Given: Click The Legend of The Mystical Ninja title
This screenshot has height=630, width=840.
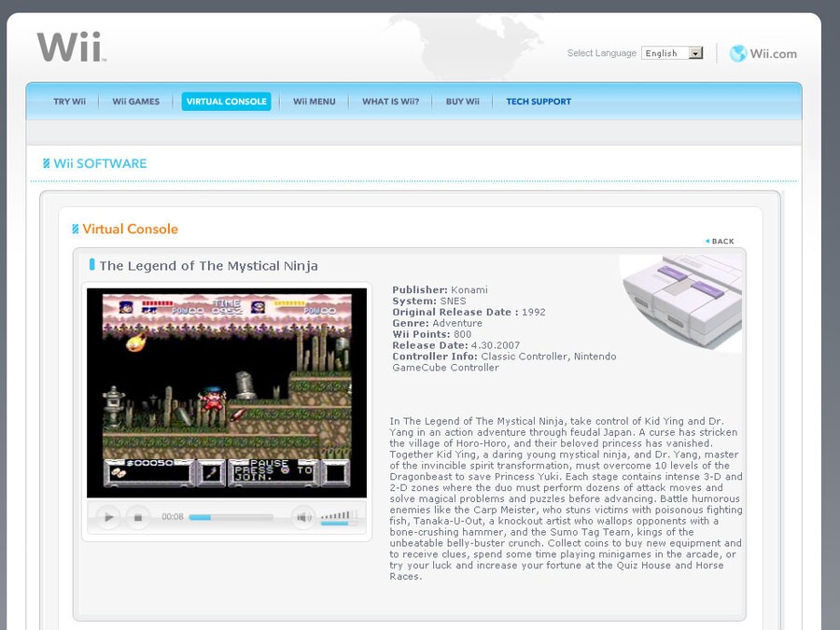Looking at the screenshot, I should [x=208, y=266].
